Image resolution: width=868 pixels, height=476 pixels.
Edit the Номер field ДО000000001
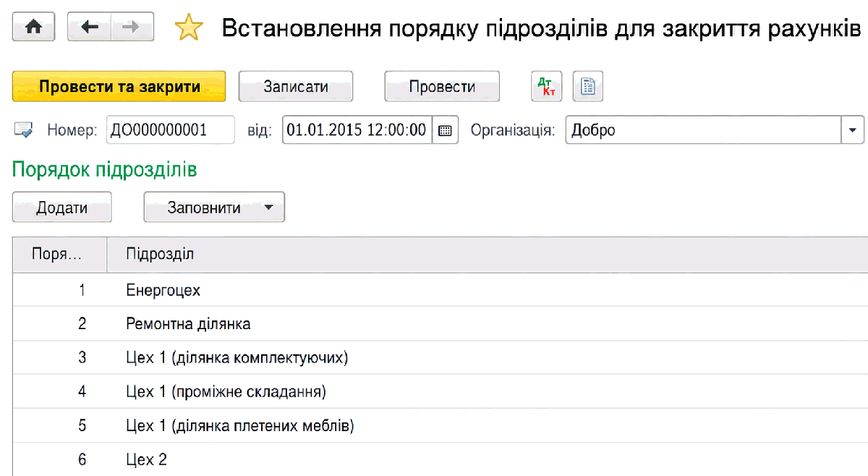click(x=171, y=131)
